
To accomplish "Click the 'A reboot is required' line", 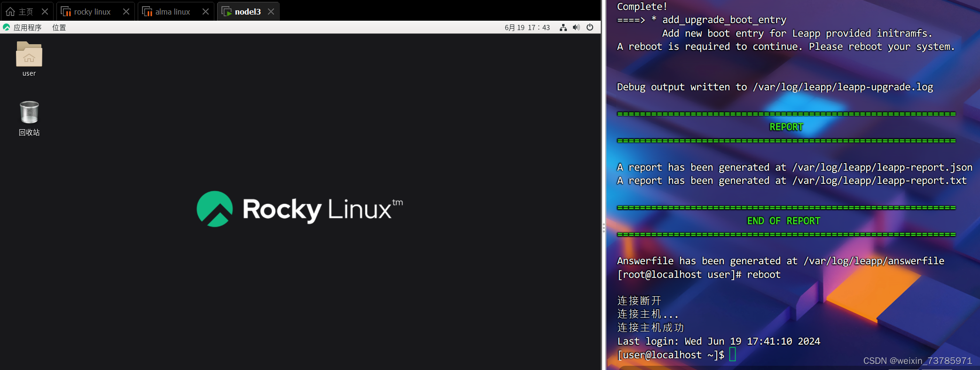I will pyautogui.click(x=786, y=47).
